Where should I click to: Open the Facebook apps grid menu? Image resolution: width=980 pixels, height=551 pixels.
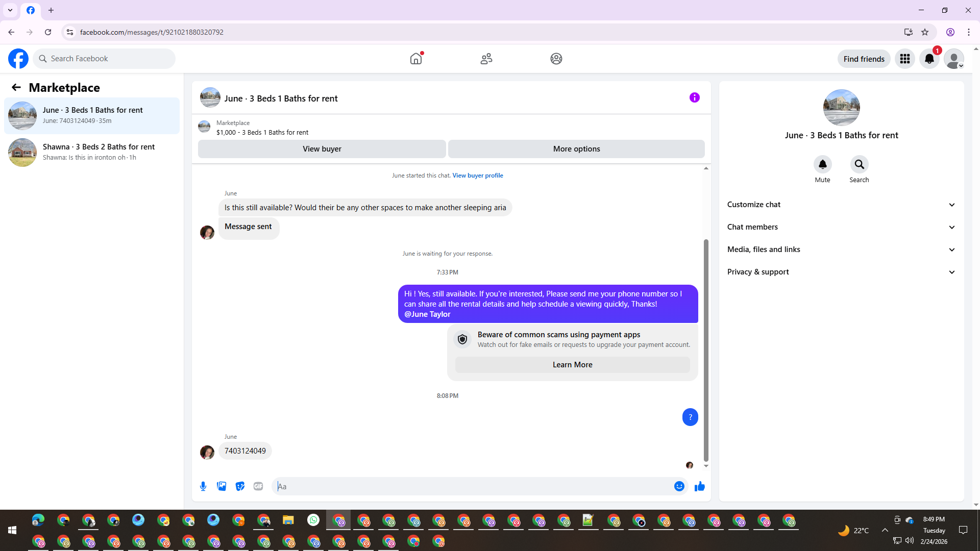coord(905,59)
